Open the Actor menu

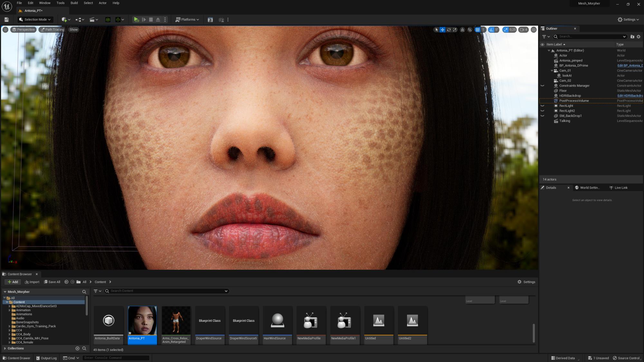tap(102, 3)
